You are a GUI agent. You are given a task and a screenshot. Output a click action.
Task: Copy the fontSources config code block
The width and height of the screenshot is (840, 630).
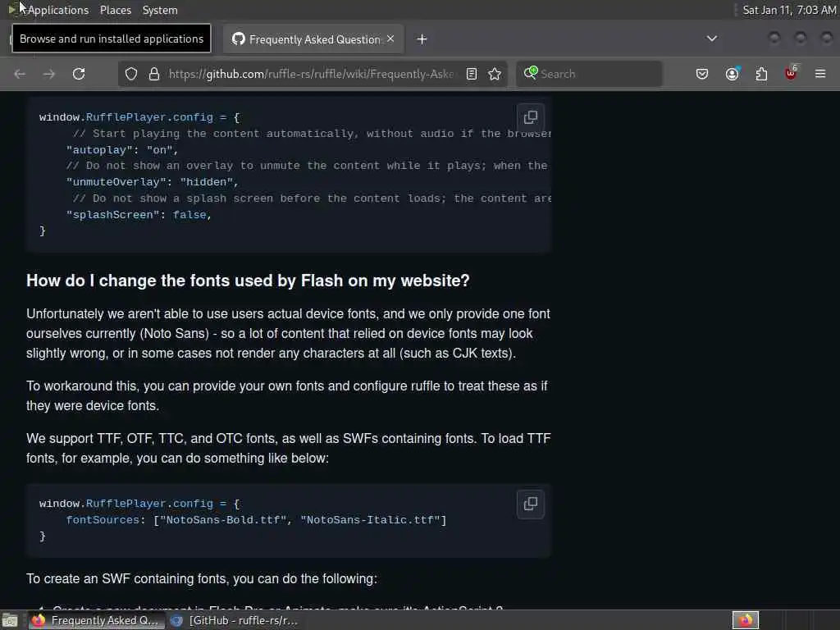click(531, 504)
